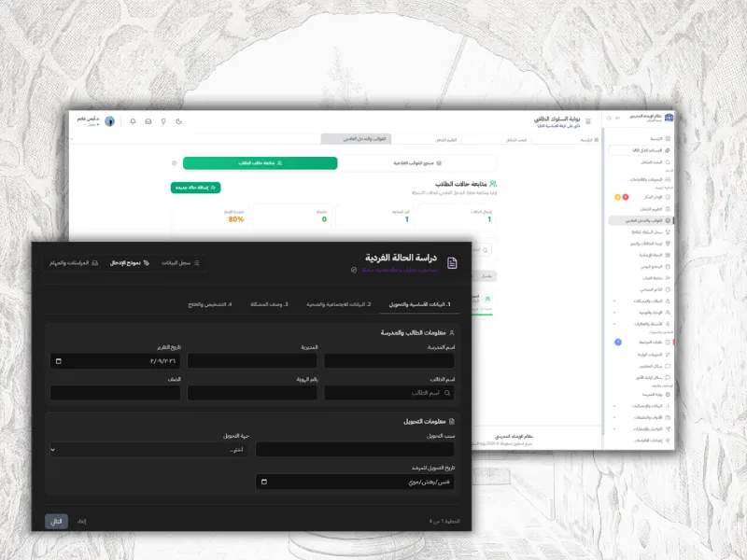747x560 pixels.
Task: Click the التأخر الصباحي clock icon
Action: [x=668, y=289]
